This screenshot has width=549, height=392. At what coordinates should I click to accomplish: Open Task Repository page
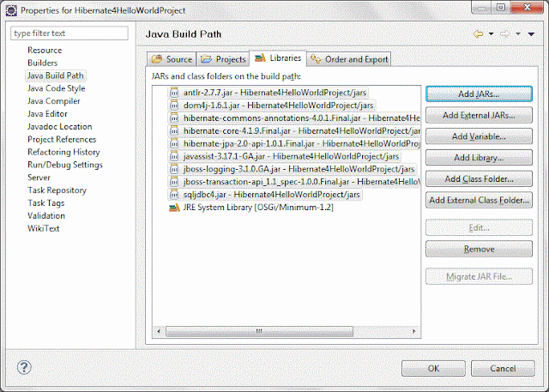(57, 190)
